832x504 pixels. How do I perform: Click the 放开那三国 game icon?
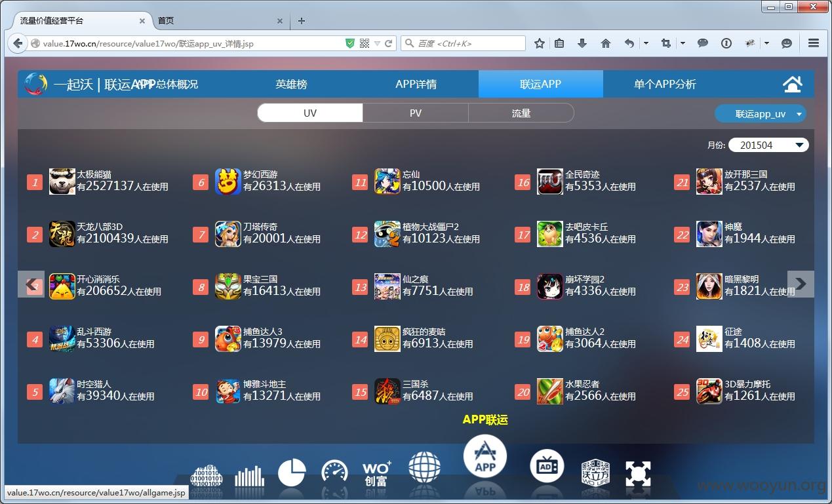709,182
